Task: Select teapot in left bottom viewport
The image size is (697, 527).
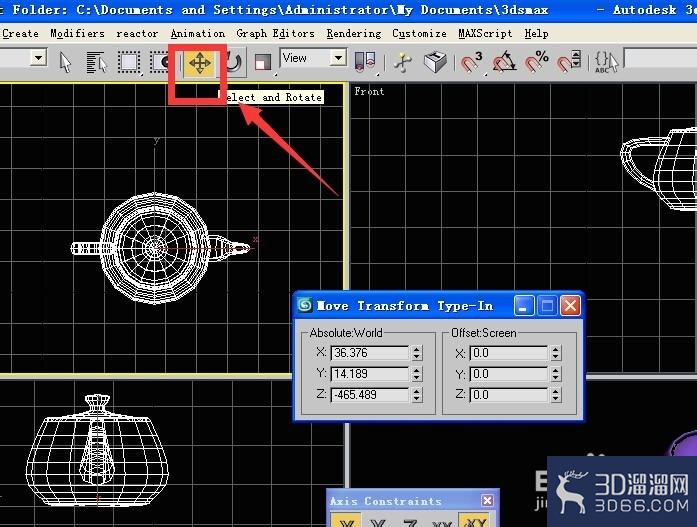Action: point(97,451)
